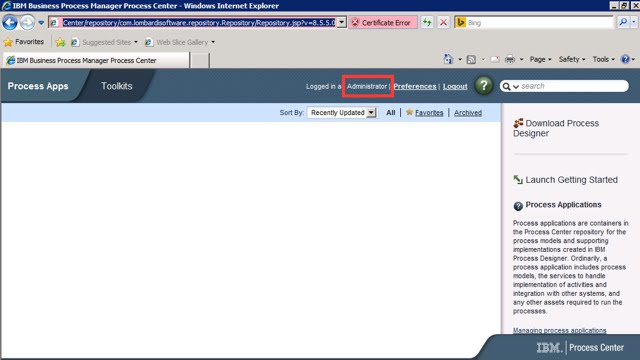640x360 pixels.
Task: Refresh the page using green arrows icon
Action: [427, 22]
